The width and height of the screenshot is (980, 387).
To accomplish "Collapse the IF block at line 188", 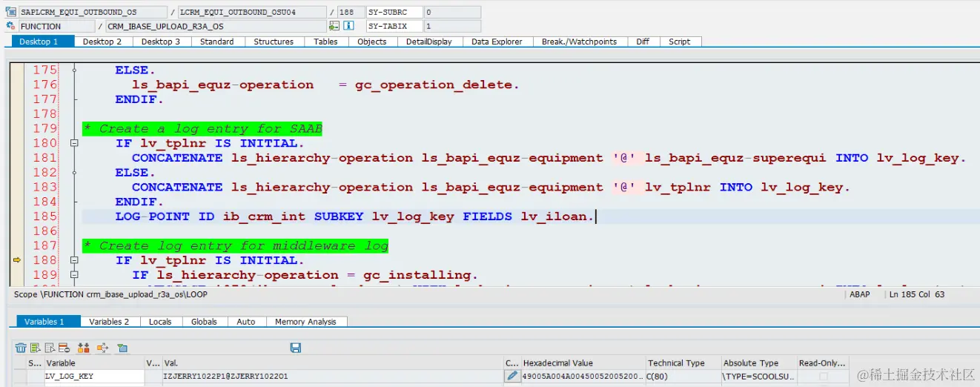I will [73, 260].
